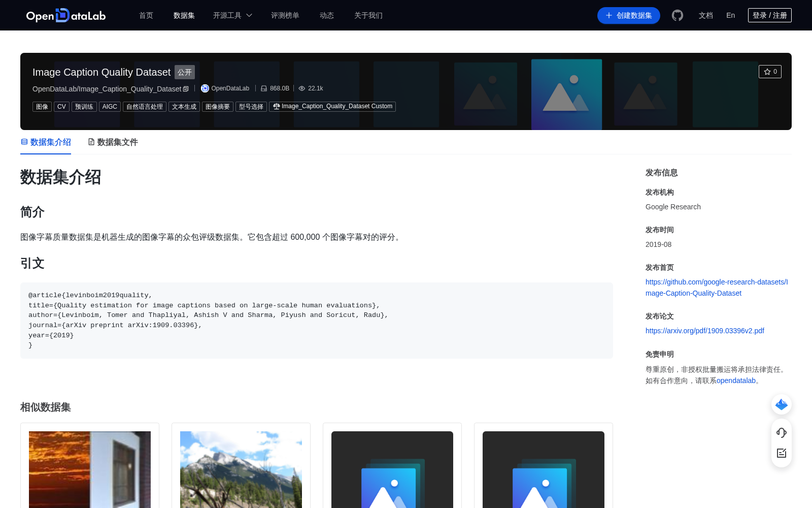The width and height of the screenshot is (812, 508).
Task: Click the 引文 section heading
Action: pyautogui.click(x=32, y=263)
